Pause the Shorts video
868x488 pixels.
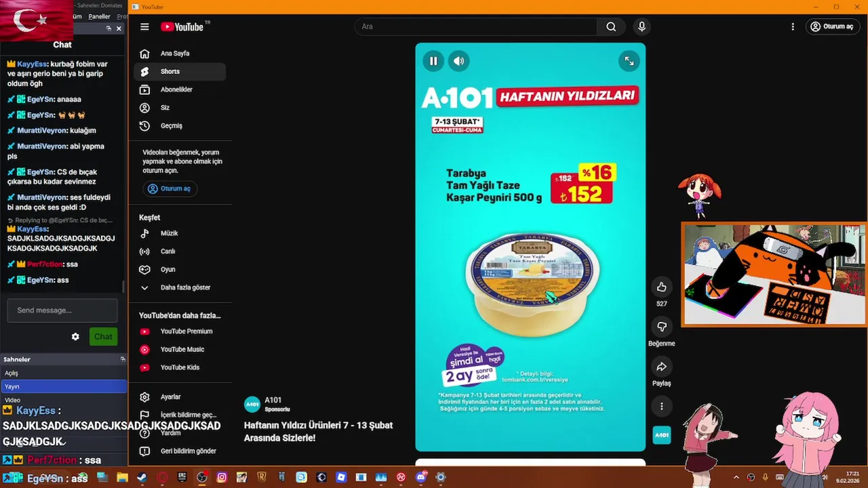433,61
